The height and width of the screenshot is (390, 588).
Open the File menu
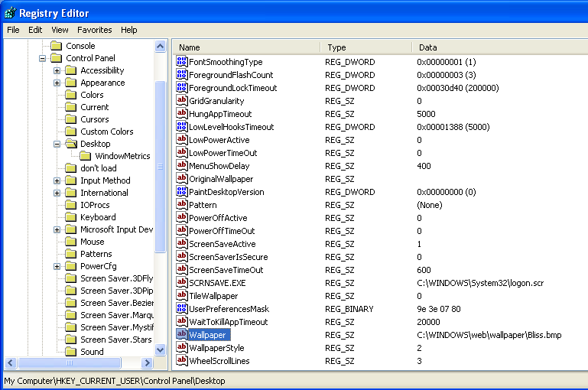tap(13, 30)
